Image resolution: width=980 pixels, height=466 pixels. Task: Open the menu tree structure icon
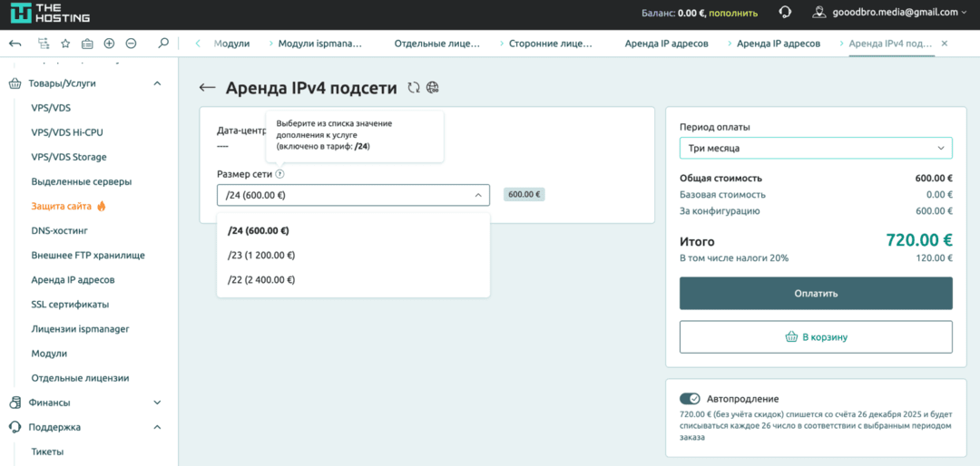[x=44, y=44]
